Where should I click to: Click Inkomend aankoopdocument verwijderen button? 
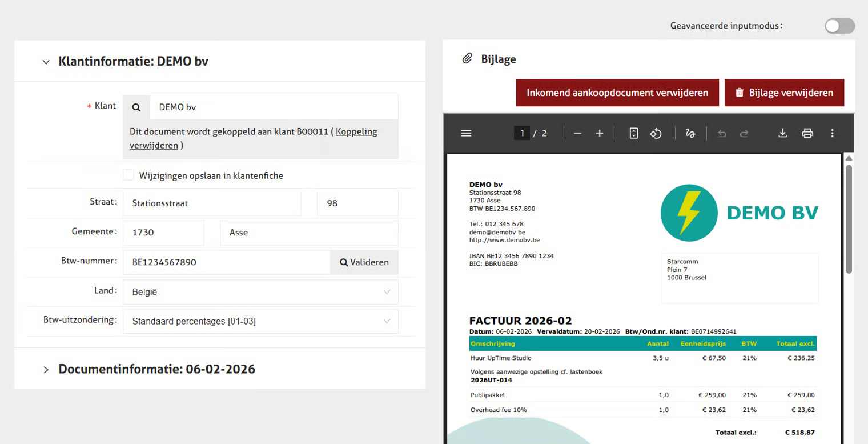click(x=617, y=93)
